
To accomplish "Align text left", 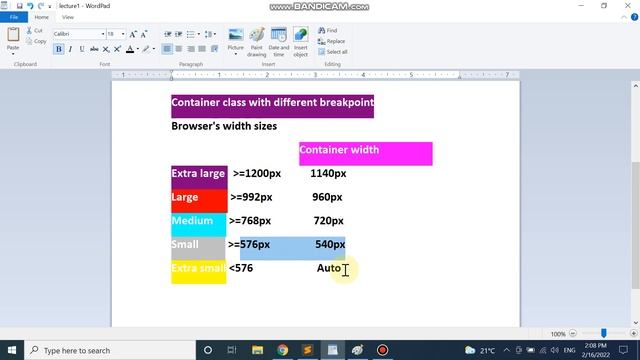I will pyautogui.click(x=167, y=49).
